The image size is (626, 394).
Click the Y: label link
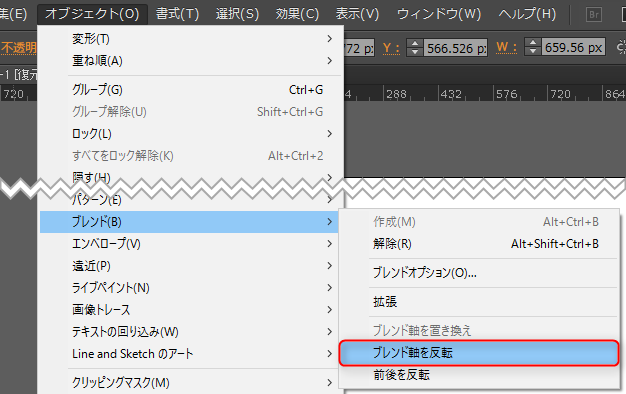coord(391,48)
